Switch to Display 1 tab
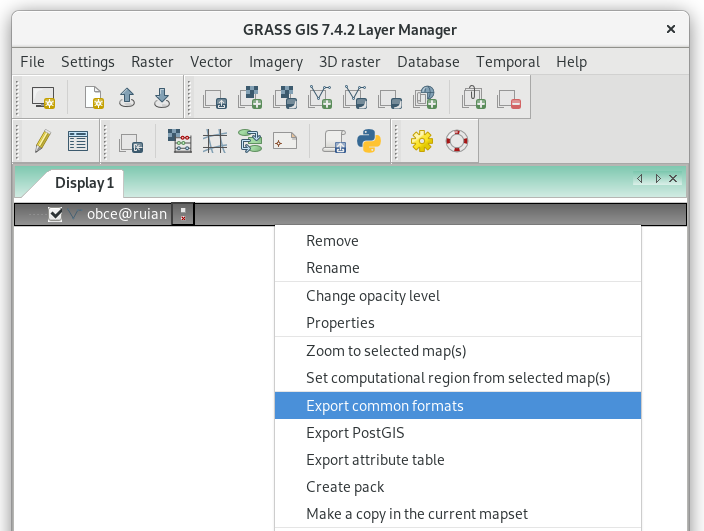This screenshot has width=704, height=531. coord(84,183)
